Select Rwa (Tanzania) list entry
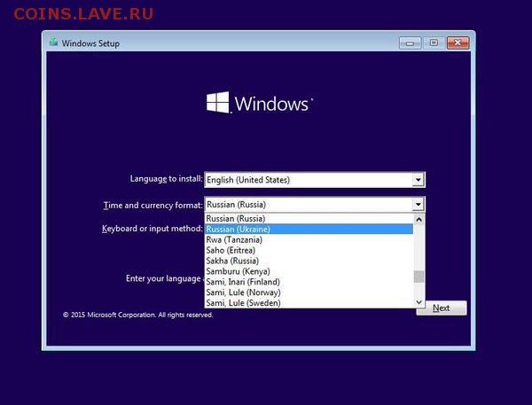Image resolution: width=532 pixels, height=405 pixels. click(x=309, y=240)
